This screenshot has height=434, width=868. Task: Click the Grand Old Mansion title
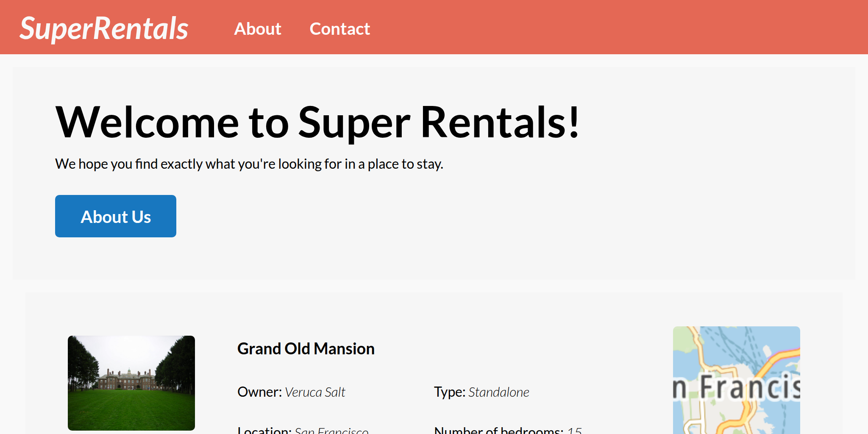coord(306,349)
